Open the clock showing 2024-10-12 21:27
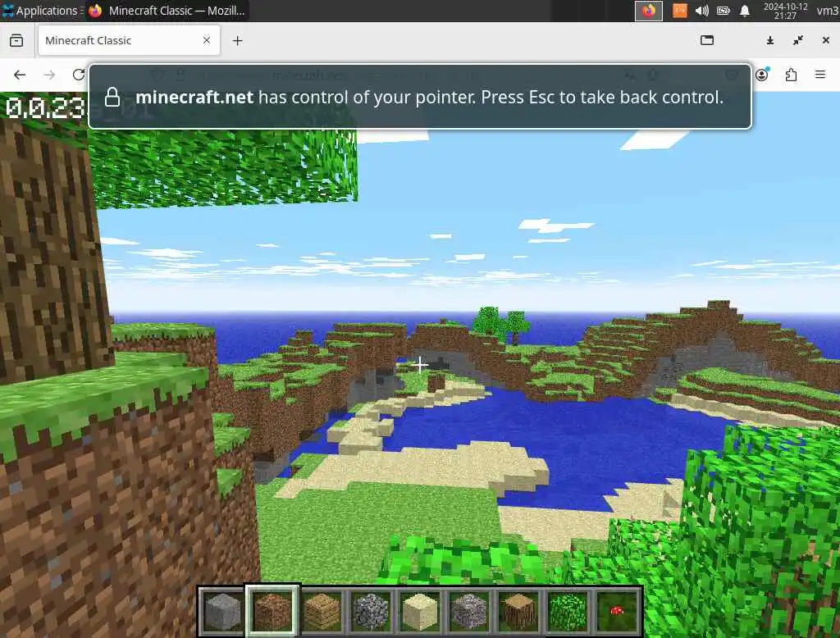This screenshot has height=638, width=840. click(x=785, y=11)
